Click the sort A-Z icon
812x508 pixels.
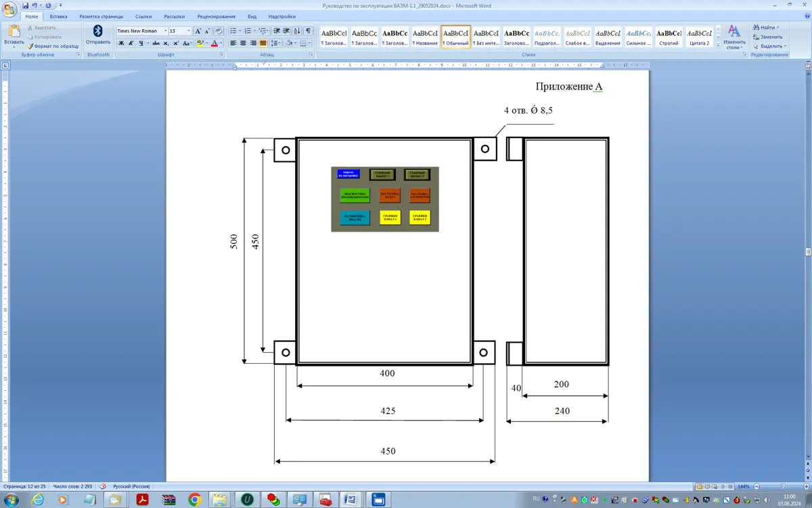[296, 31]
